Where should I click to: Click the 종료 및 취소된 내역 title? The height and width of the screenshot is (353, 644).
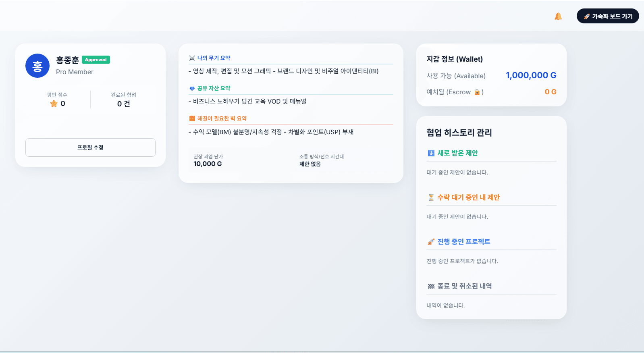pyautogui.click(x=465, y=286)
